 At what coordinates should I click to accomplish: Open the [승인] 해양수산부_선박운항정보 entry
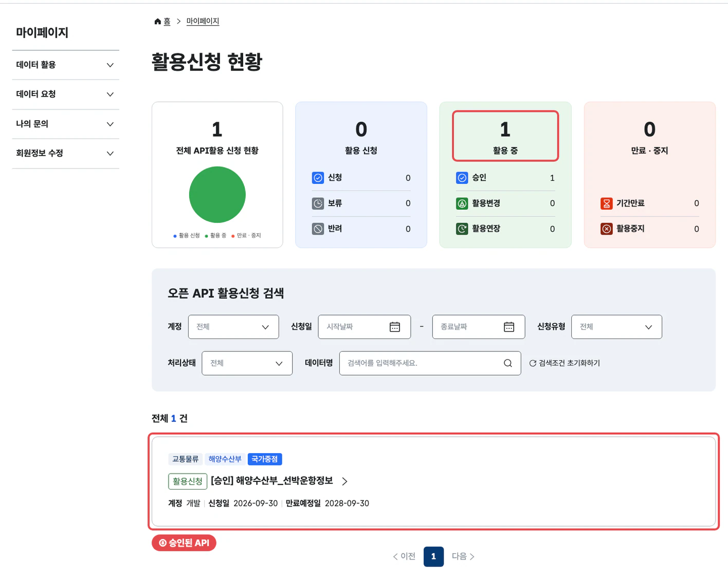[272, 481]
